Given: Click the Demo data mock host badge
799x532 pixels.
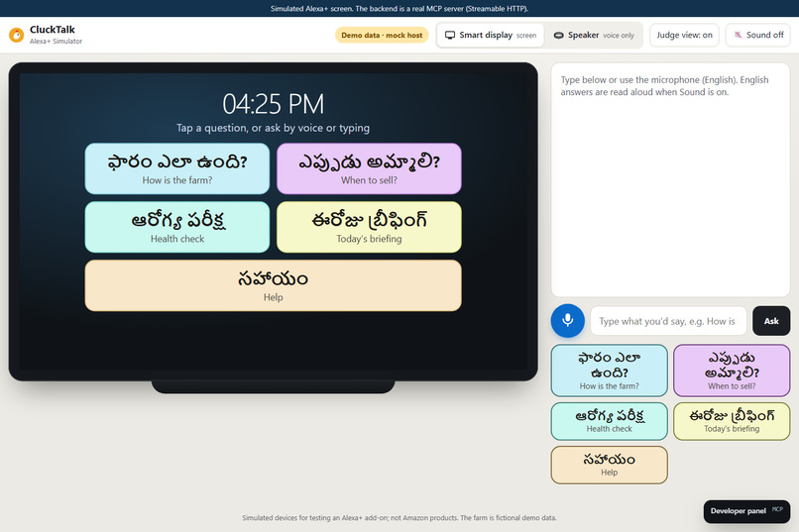Looking at the screenshot, I should point(382,35).
